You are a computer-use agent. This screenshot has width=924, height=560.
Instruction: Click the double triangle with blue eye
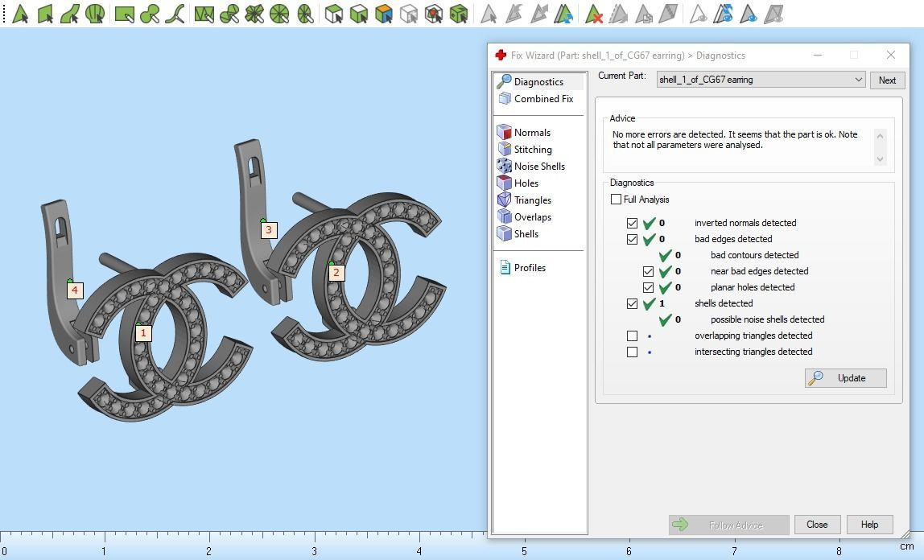(723, 14)
